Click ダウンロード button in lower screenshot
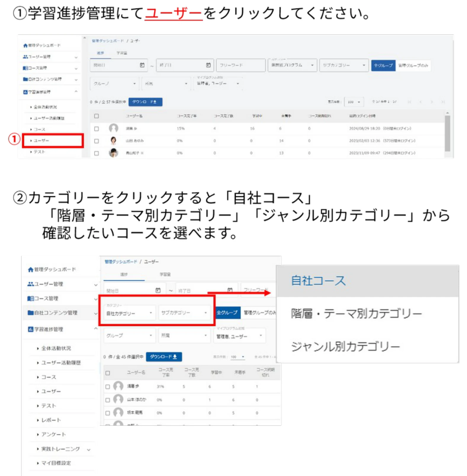 pyautogui.click(x=164, y=357)
